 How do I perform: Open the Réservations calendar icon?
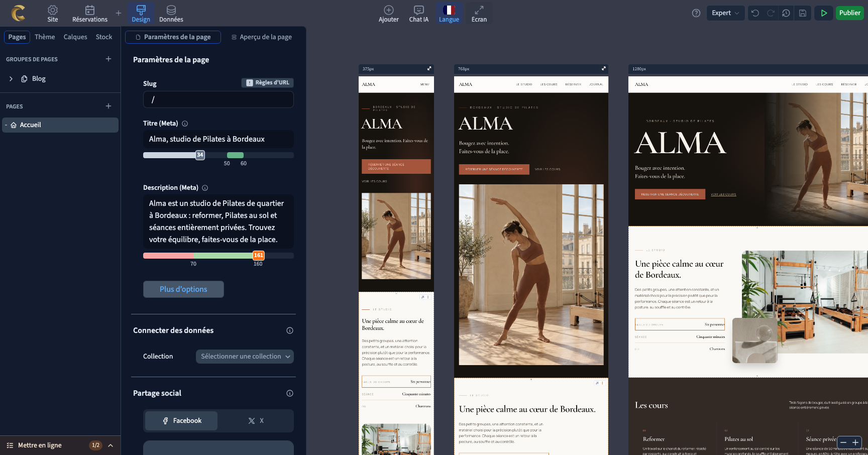[90, 10]
